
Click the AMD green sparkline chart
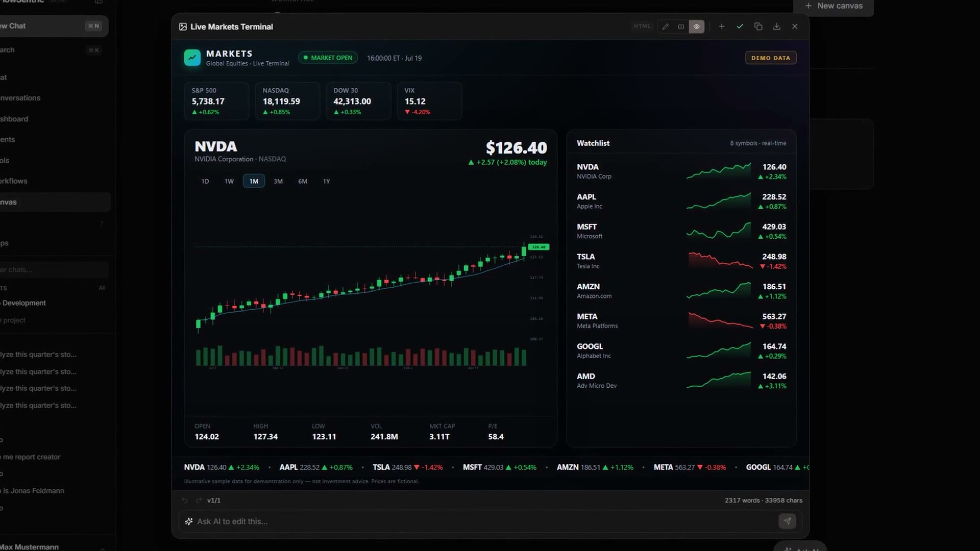719,380
